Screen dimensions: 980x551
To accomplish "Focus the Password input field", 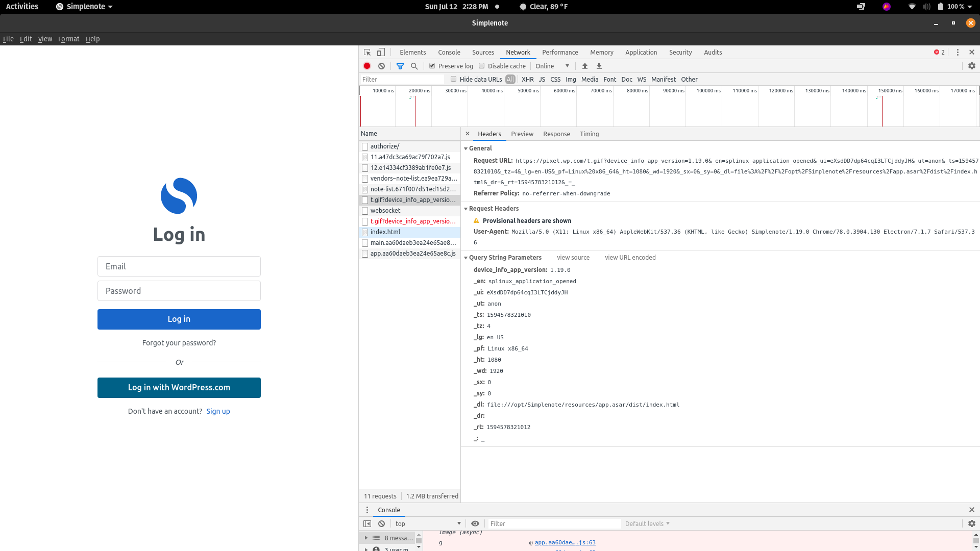I will coord(179,291).
